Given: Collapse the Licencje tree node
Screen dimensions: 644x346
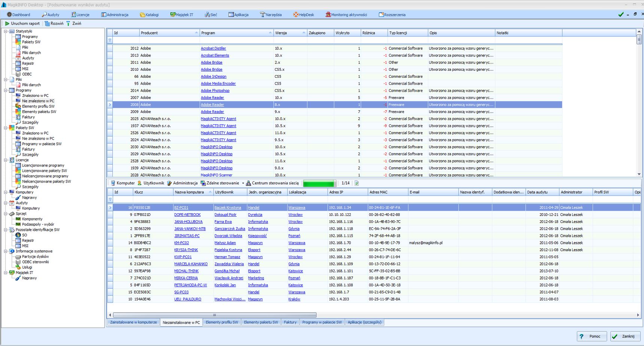Looking at the screenshot, I should pos(6,160).
